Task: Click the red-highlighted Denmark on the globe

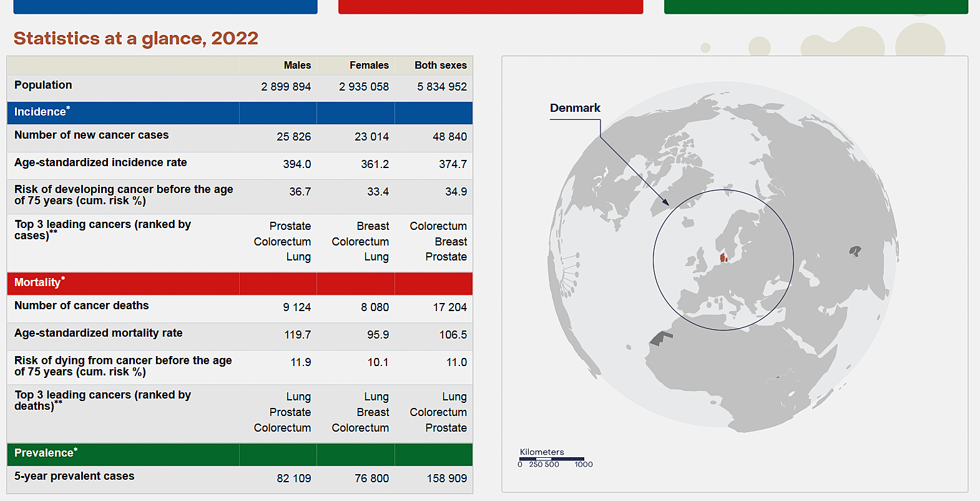Action: pyautogui.click(x=723, y=257)
